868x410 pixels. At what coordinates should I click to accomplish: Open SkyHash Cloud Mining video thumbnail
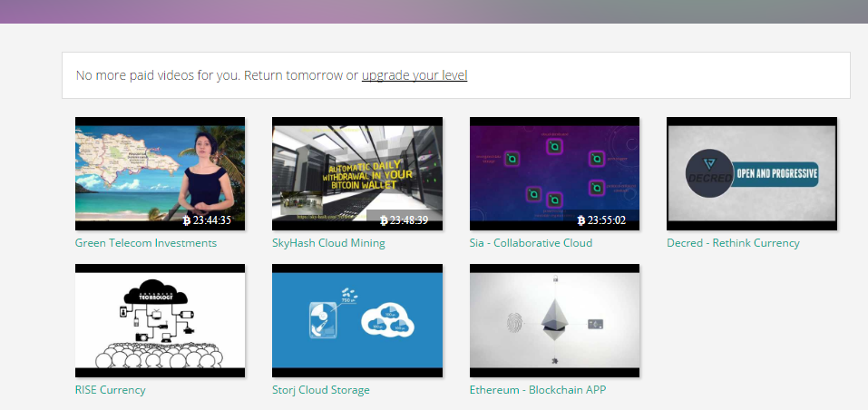[x=357, y=174]
